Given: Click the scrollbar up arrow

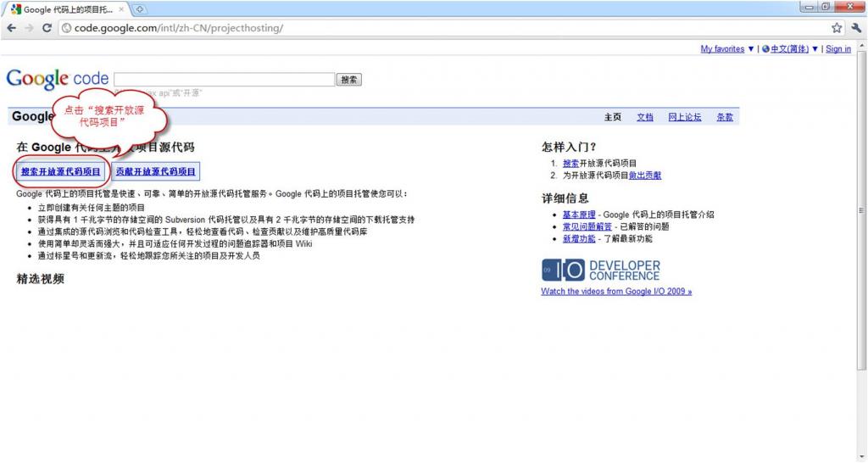Looking at the screenshot, I should coord(861,47).
